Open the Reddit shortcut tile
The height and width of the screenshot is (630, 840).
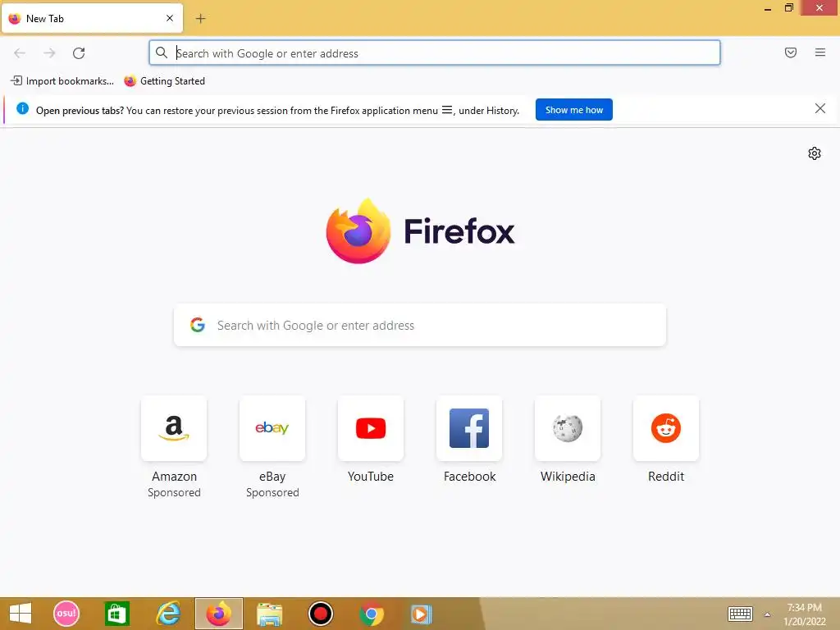point(666,428)
